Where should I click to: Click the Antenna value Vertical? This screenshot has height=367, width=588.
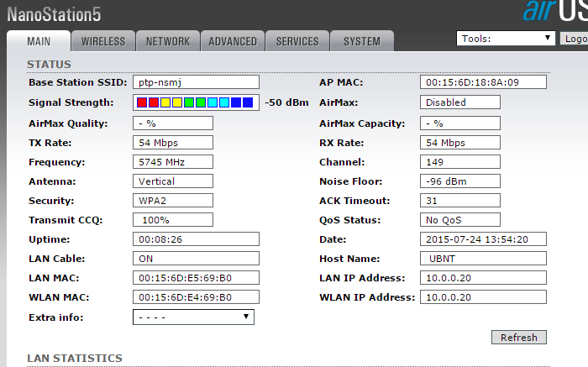click(173, 181)
